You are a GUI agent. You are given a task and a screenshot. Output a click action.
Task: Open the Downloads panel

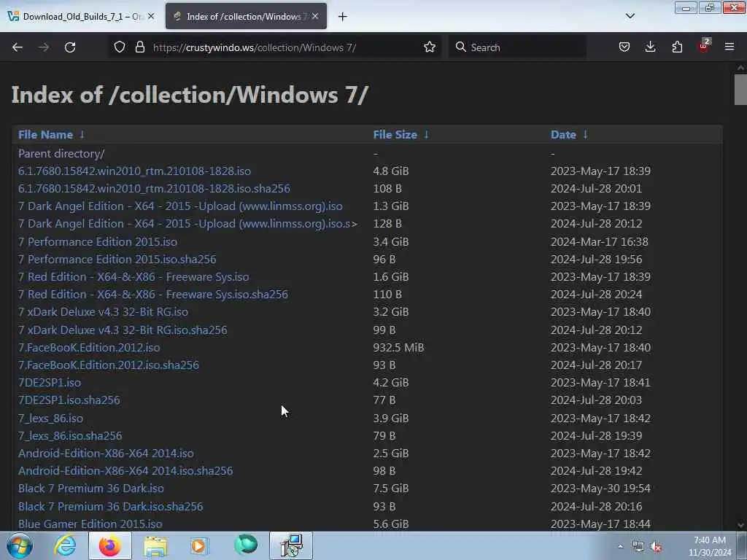650,47
